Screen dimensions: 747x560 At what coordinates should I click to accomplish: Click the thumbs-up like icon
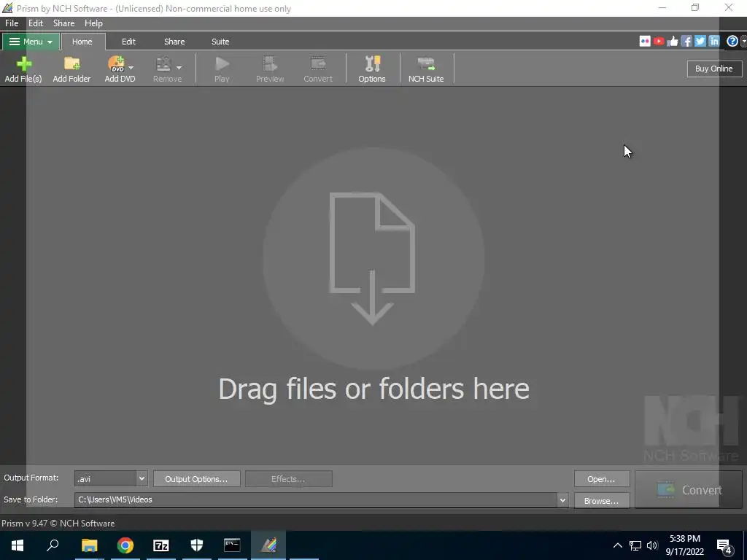point(672,42)
